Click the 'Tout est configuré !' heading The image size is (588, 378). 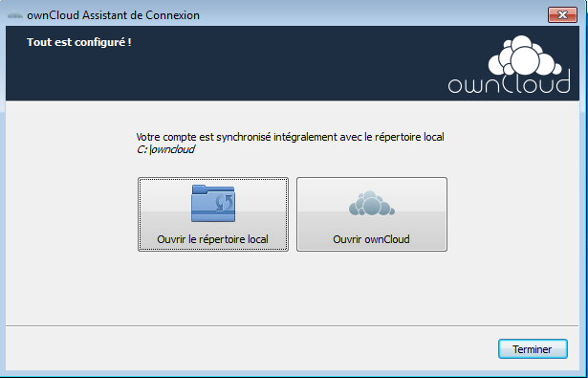pos(79,42)
